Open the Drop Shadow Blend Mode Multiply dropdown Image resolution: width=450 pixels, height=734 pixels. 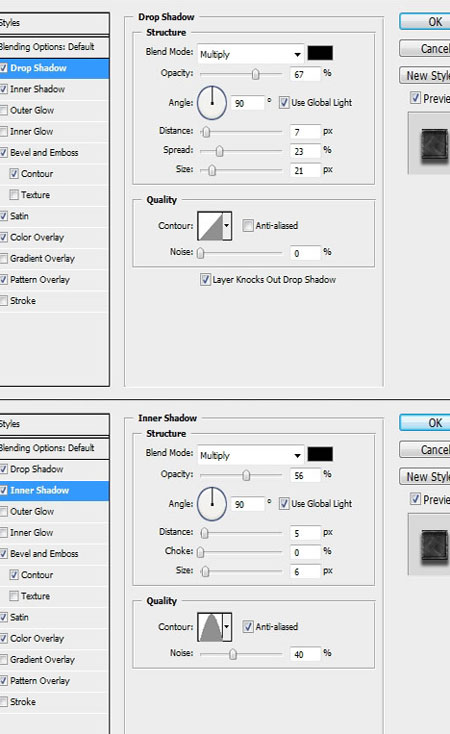pyautogui.click(x=251, y=54)
